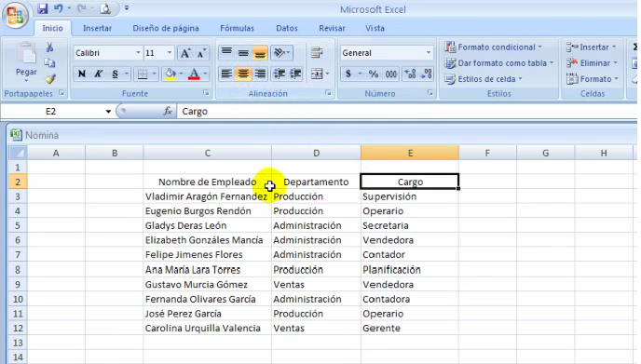The height and width of the screenshot is (364, 641).
Task: Open Dar formato como tabla dropdown
Action: click(x=499, y=63)
